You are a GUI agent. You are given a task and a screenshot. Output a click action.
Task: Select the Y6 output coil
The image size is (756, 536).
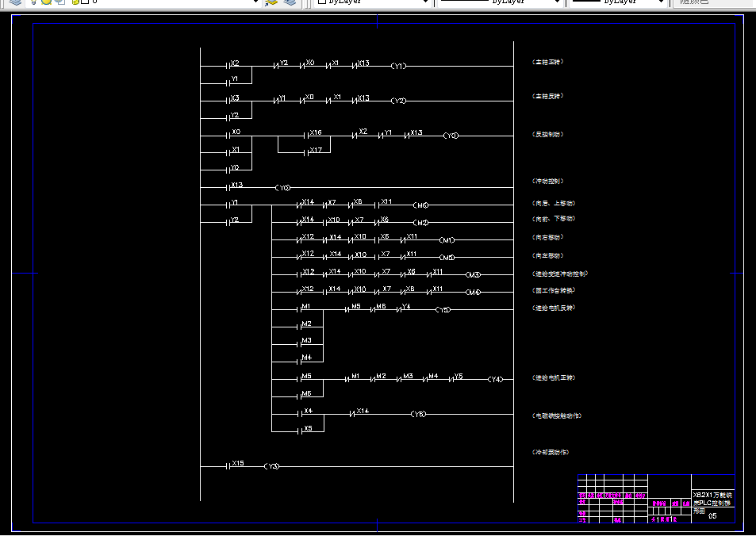click(x=419, y=414)
